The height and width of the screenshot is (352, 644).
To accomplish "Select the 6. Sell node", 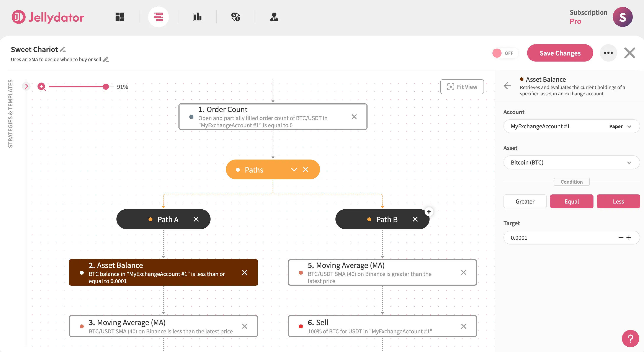I will [x=382, y=326].
